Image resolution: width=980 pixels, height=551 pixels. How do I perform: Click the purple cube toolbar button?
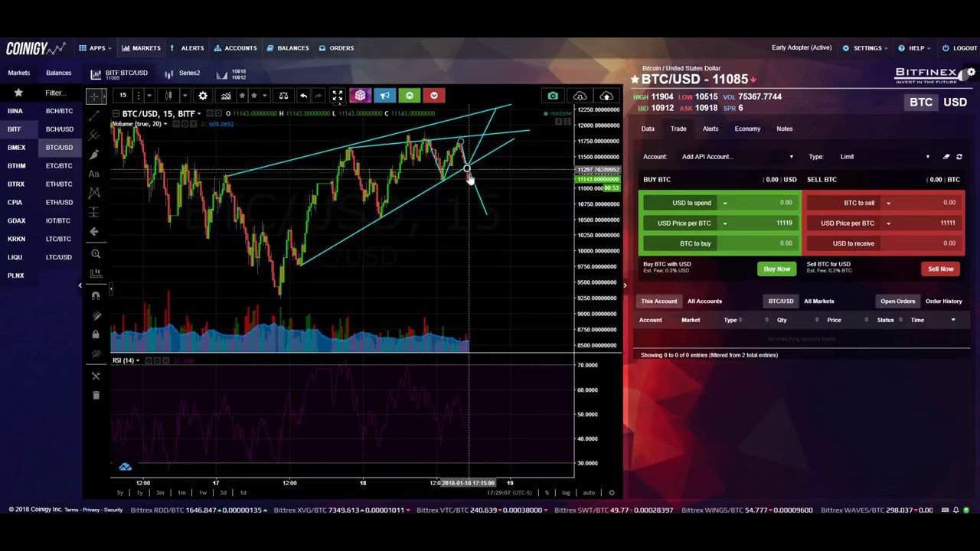[360, 96]
